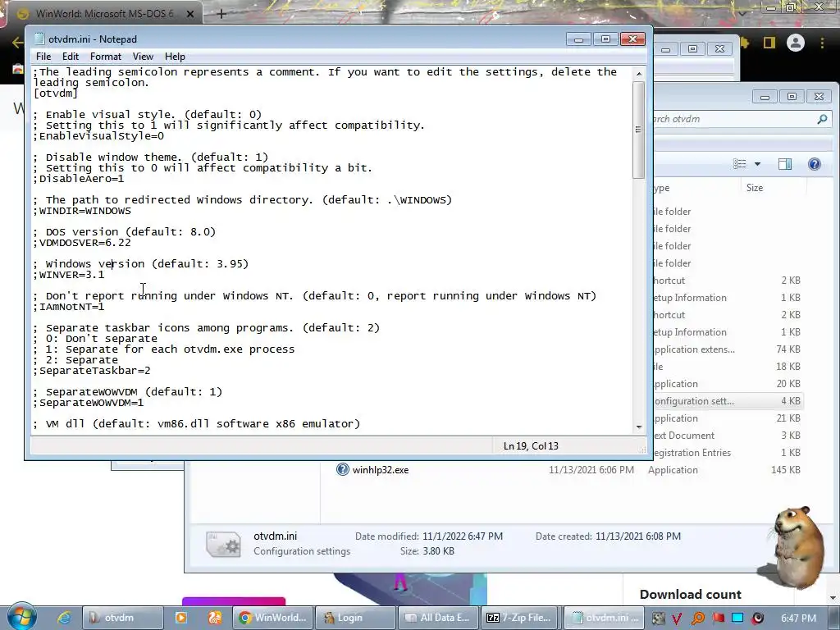Open the Explorer view options dropdown arrow
This screenshot has height=630, width=840.
pyautogui.click(x=757, y=164)
